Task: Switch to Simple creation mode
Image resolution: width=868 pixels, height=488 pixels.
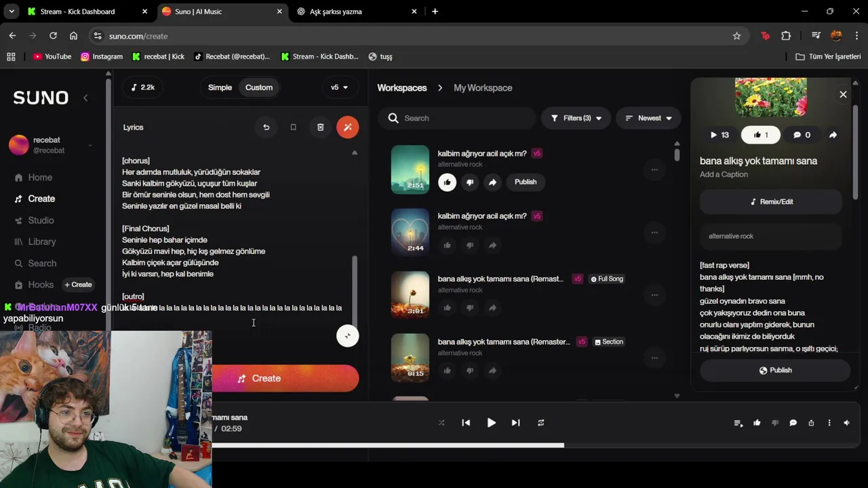Action: click(220, 87)
